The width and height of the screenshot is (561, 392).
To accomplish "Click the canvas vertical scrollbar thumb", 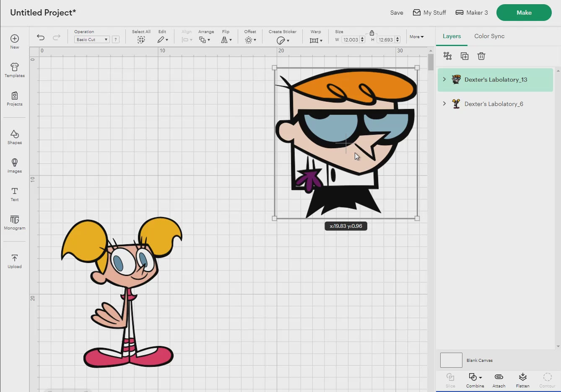I will 431,62.
